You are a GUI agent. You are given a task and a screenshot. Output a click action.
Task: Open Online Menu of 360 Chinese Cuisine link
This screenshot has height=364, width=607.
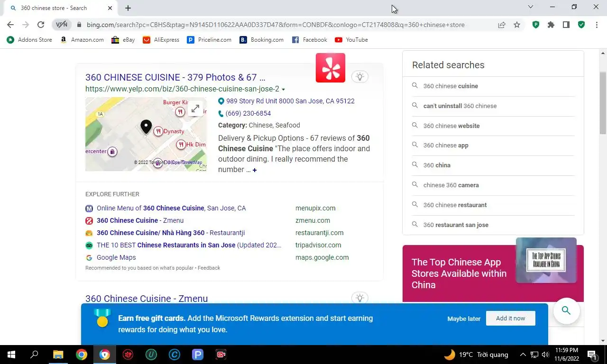tap(171, 208)
